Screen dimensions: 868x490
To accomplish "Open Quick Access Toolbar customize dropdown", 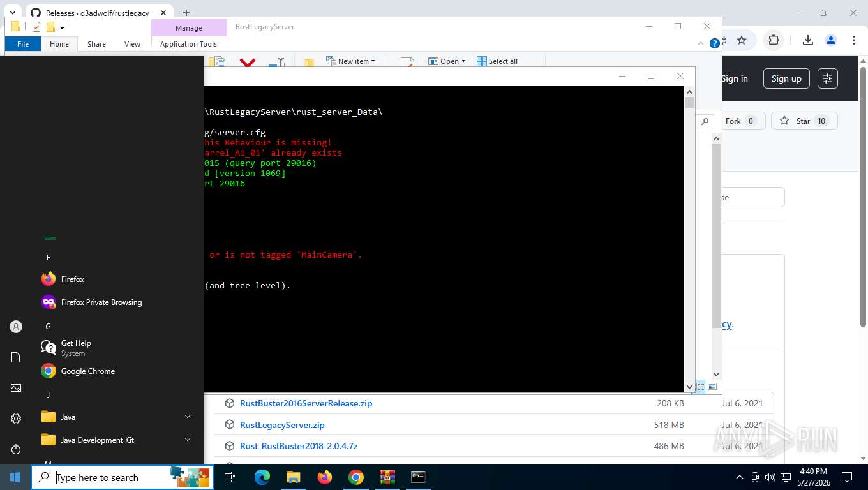I will 62,27.
